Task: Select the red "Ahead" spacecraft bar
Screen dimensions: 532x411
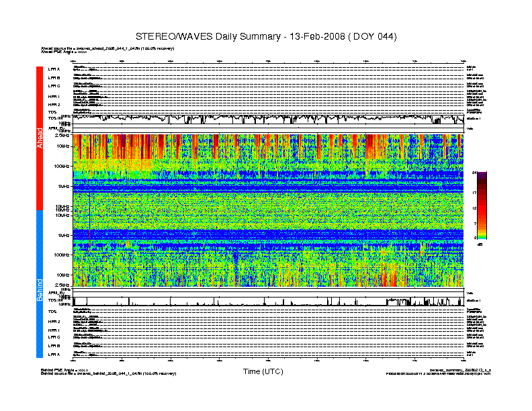Action: tap(40, 138)
